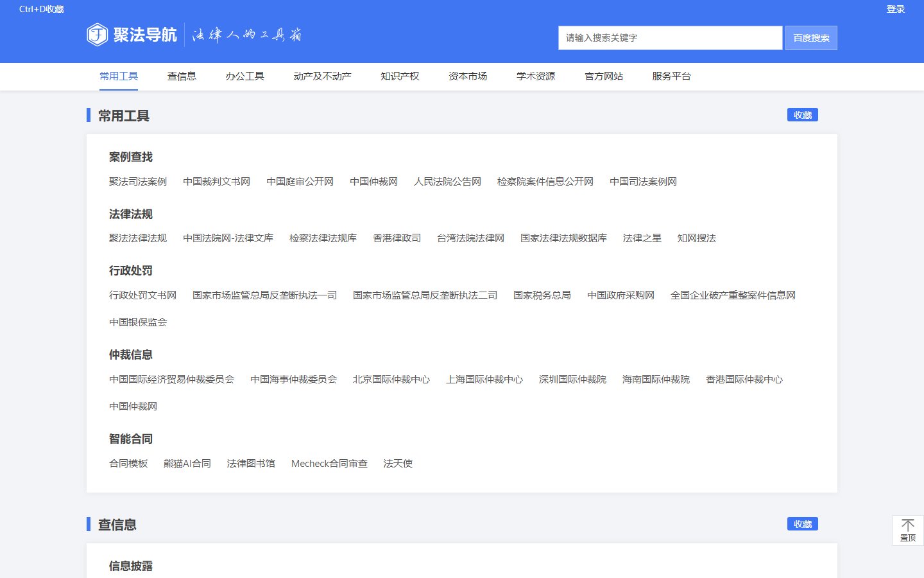Viewport: 924px width, 578px height.
Task: Visit 香港律政司 link
Action: point(397,238)
